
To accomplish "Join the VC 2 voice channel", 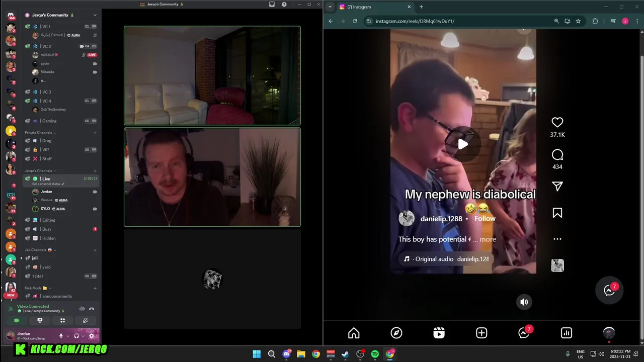I will tap(61, 46).
